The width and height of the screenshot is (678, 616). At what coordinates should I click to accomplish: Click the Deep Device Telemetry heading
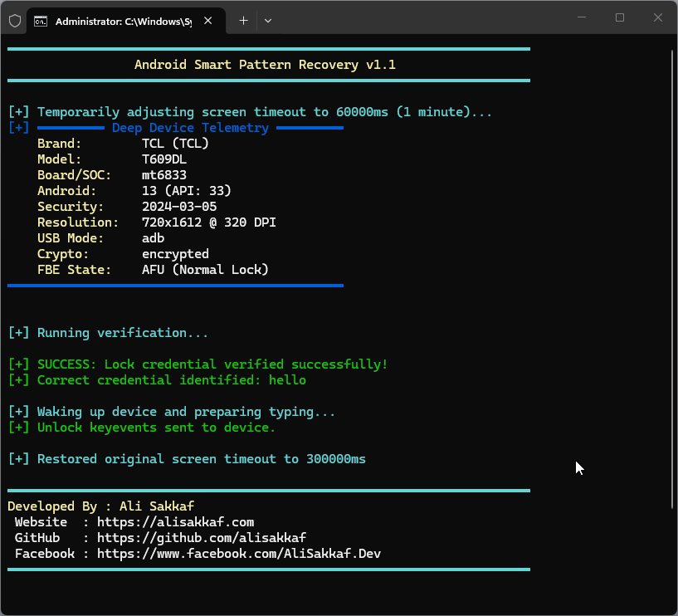tap(190, 128)
